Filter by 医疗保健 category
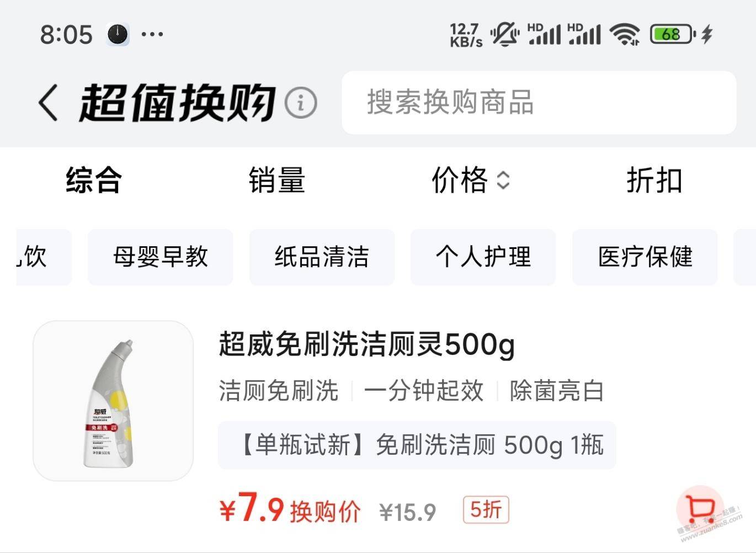Image resolution: width=756 pixels, height=553 pixels. (645, 257)
